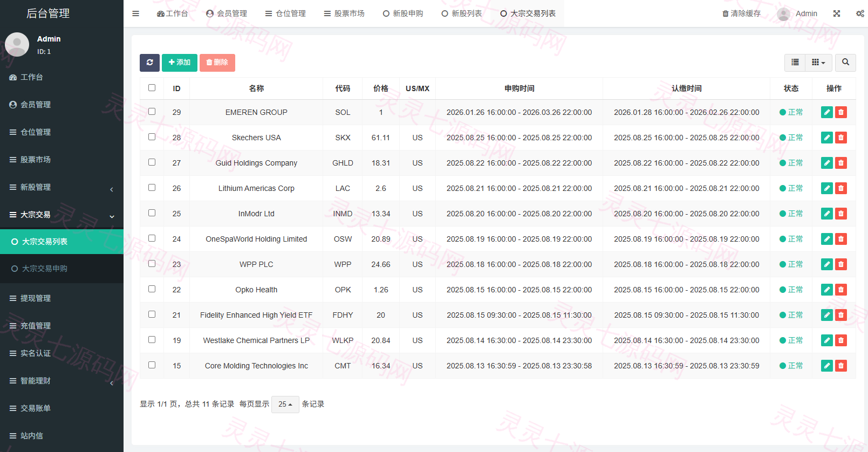Click the Admin avatar in the top bar

click(784, 14)
